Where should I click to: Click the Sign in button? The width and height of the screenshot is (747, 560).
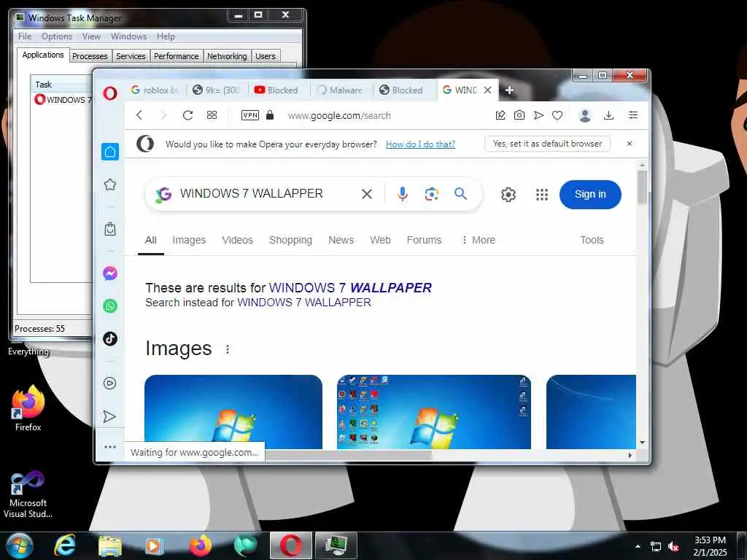click(590, 194)
